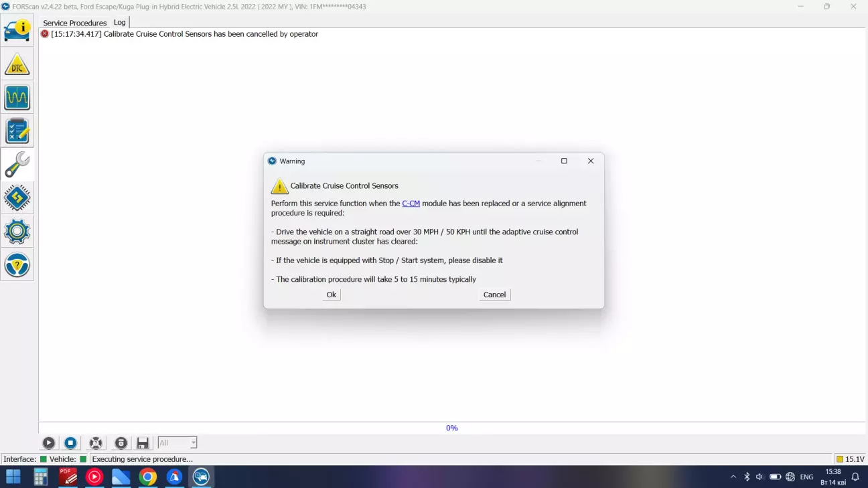The height and width of the screenshot is (488, 868).
Task: Click Ok in the Warning dialog
Action: coord(331,295)
